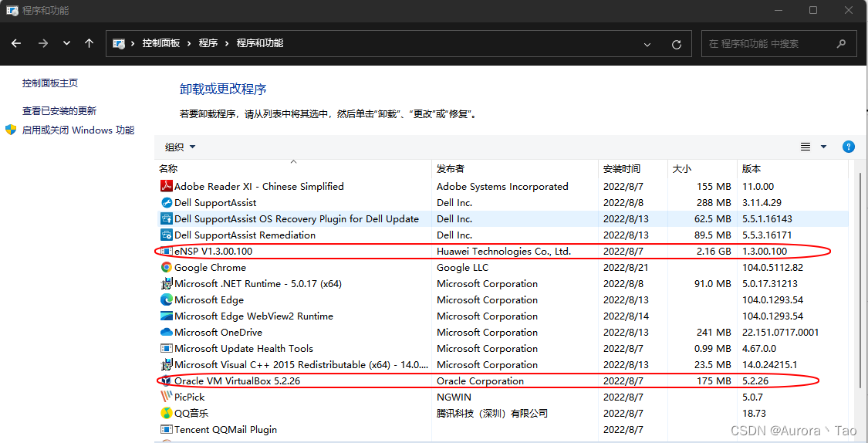Click the Dell SupportAssist wrench icon
This screenshot has width=868, height=443.
[x=167, y=203]
